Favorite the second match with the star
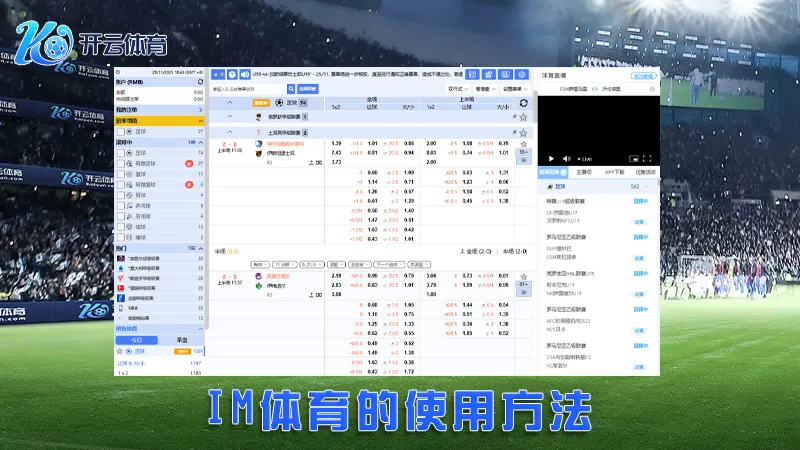Image resolution: width=800 pixels, height=450 pixels. (523, 277)
